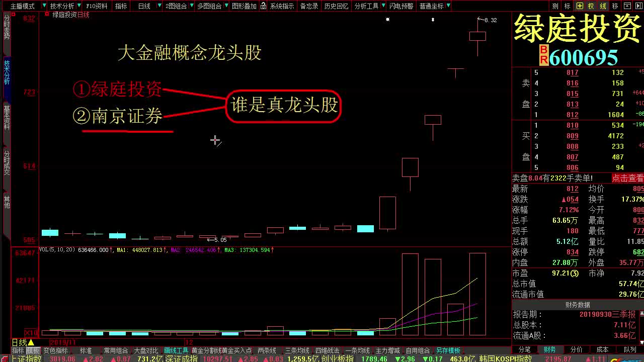Expand the 日线 period dropdown arrow
644x362 pixels.
pos(160,6)
